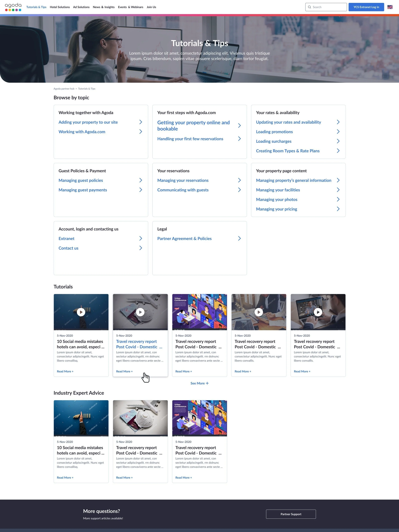Open the Contact us link
399x532 pixels.
coord(68,248)
